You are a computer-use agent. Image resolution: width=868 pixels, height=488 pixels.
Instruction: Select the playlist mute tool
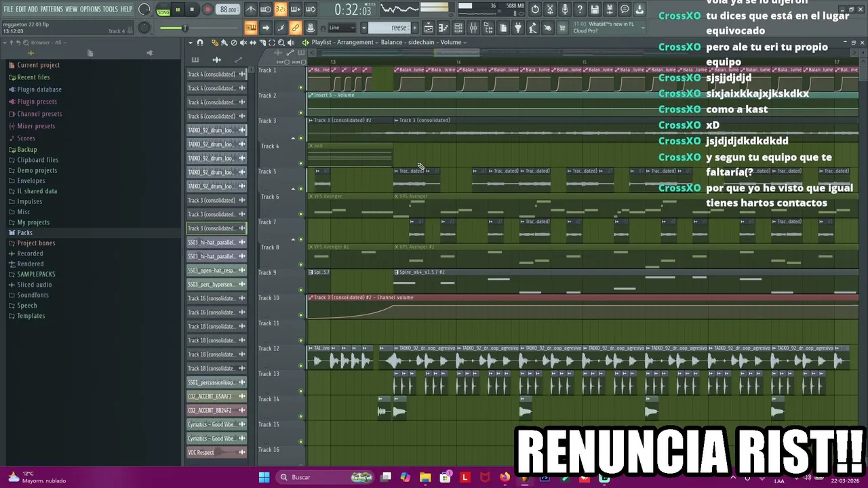tap(243, 43)
